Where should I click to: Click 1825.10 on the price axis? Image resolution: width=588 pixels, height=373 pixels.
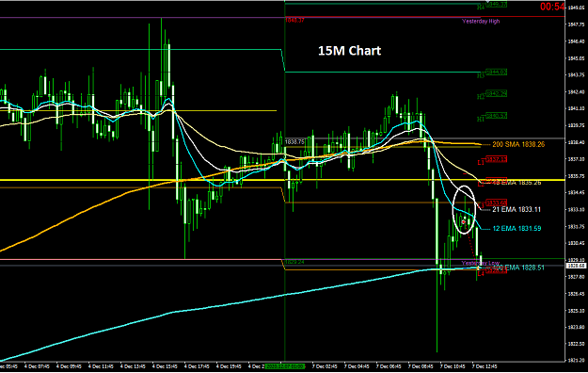tap(577, 311)
